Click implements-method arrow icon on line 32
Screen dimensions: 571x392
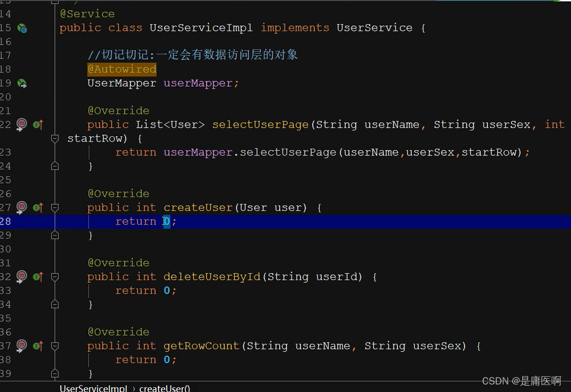(38, 277)
